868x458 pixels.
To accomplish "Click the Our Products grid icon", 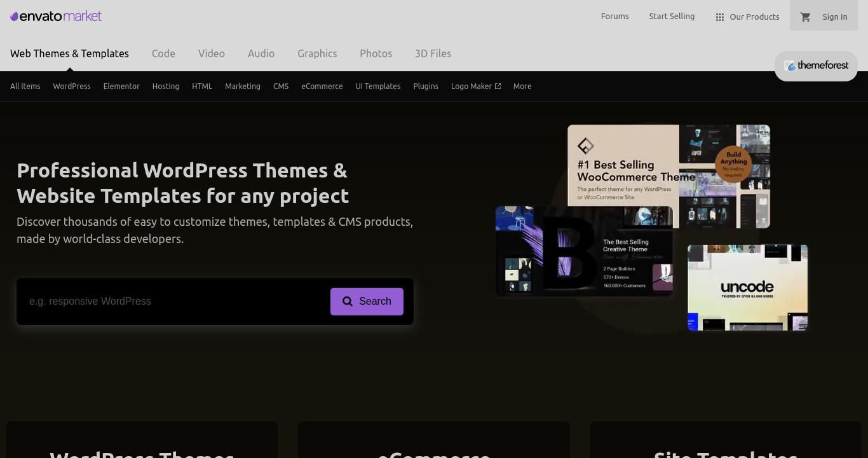I will tap(720, 17).
